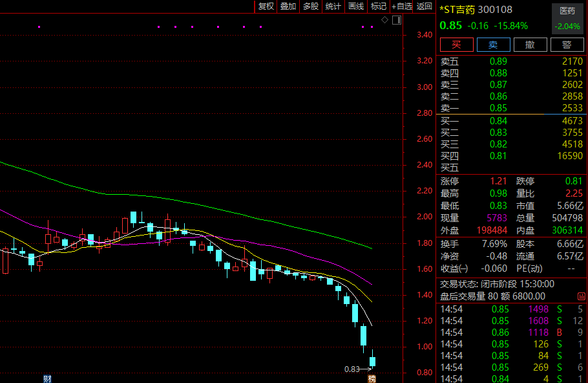Click the *ST吉药 300108 stock title

tap(476, 10)
